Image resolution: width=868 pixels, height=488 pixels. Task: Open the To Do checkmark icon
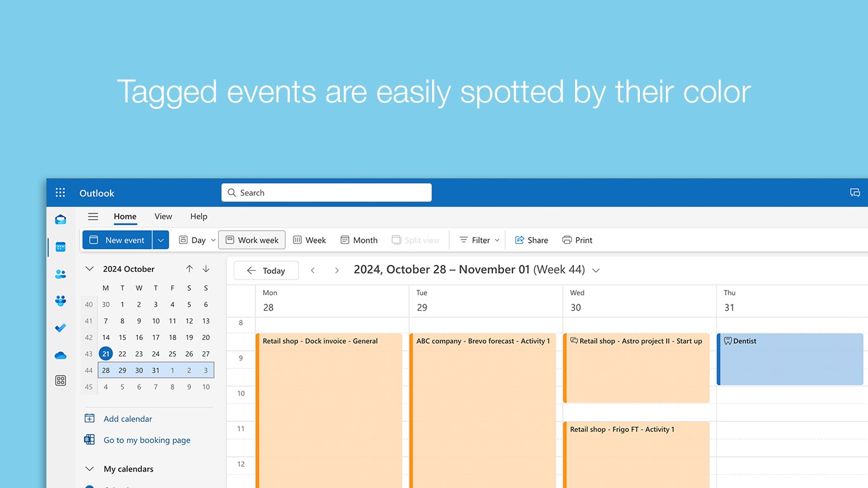coord(60,328)
